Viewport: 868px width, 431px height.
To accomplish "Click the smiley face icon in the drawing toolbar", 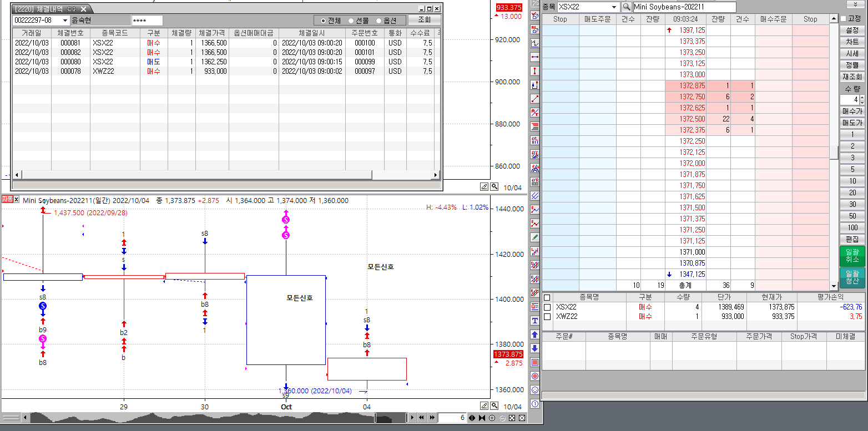I will [x=535, y=390].
